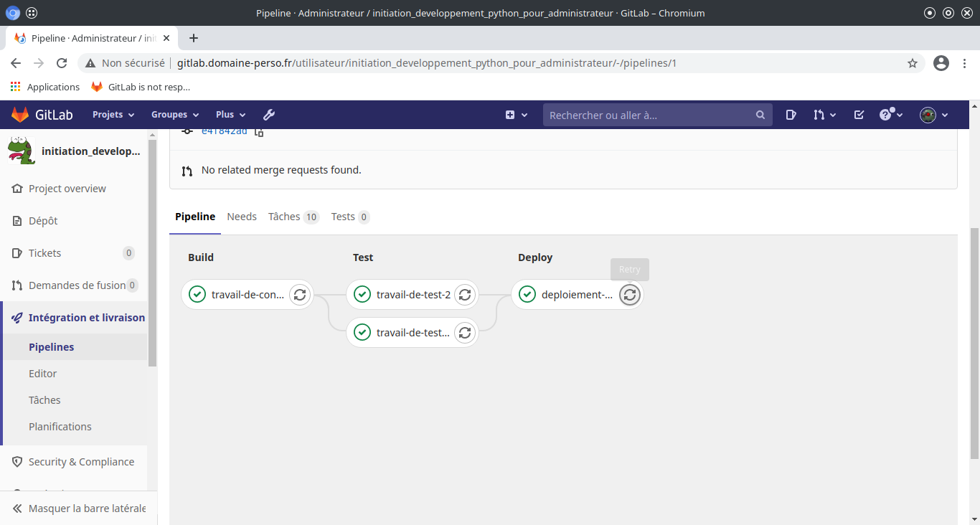Expand the Projets dropdown menu
The height and width of the screenshot is (525, 980).
[113, 115]
